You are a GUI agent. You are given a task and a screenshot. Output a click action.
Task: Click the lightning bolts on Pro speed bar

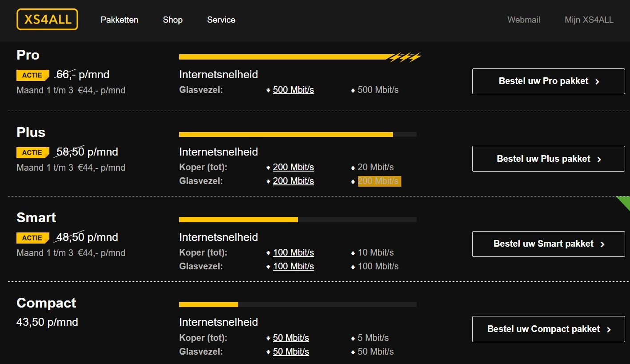pos(405,57)
